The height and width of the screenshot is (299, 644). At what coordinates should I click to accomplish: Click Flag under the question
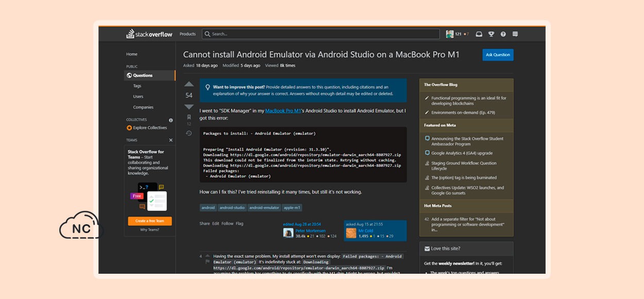(240, 224)
